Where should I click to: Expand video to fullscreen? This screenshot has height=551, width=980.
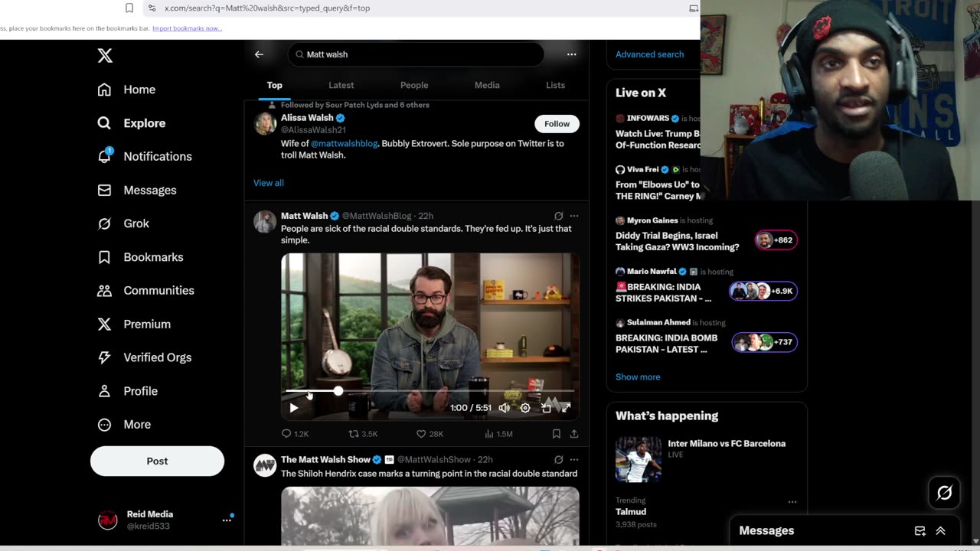[566, 408]
